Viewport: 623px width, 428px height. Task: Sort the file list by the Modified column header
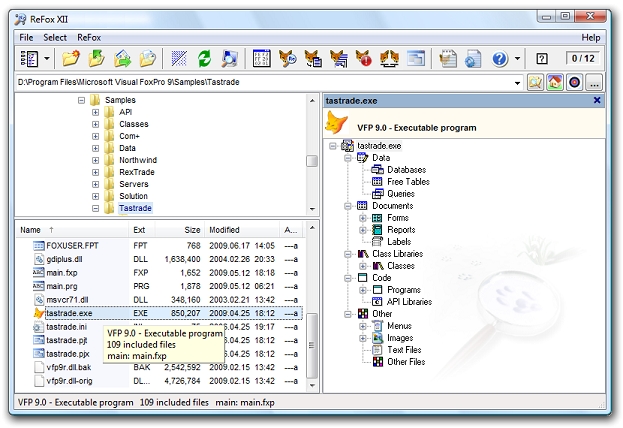click(242, 230)
